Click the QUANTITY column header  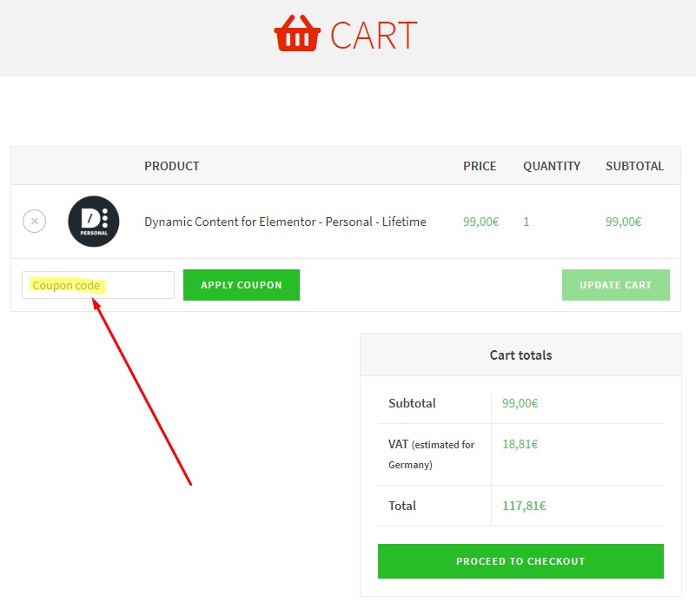(552, 166)
